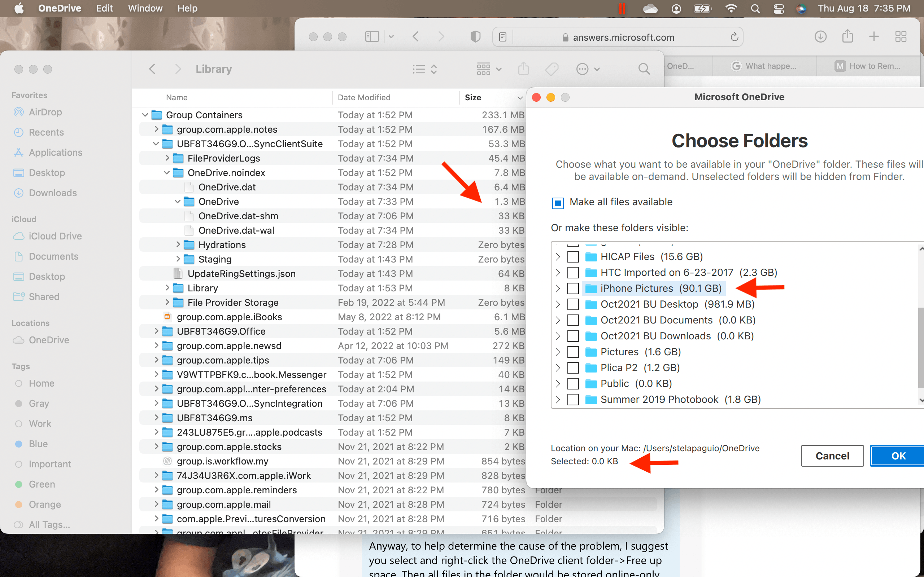924x577 pixels.
Task: Expand the Hydrations folder
Action: point(178,245)
